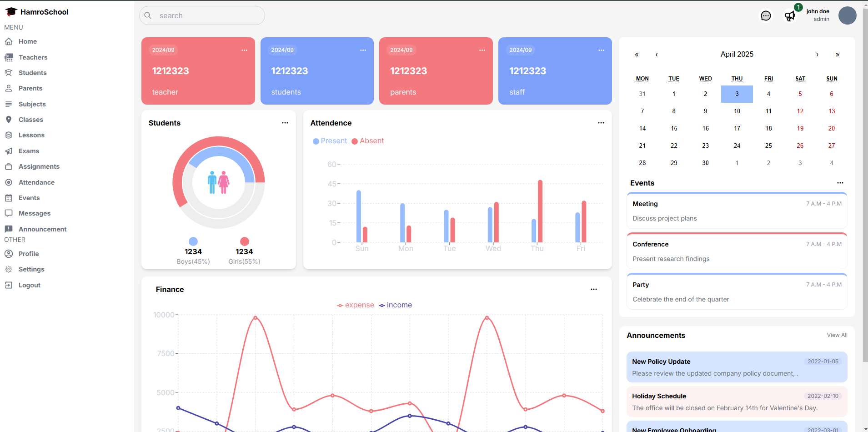
Task: Select April 26 on calendar
Action: pyautogui.click(x=800, y=146)
